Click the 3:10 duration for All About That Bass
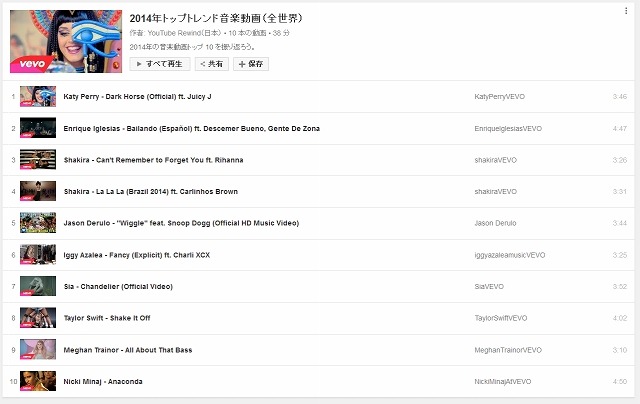The image size is (640, 404). click(x=620, y=350)
